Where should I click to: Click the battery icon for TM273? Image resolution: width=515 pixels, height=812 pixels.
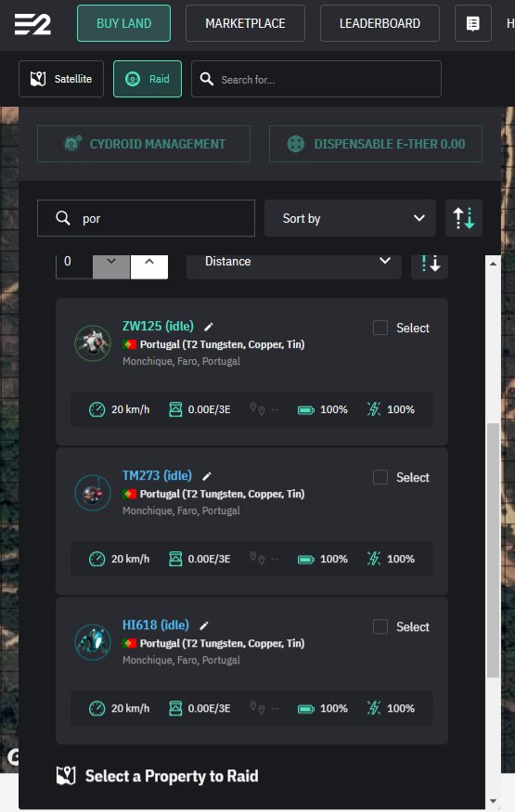pos(306,560)
